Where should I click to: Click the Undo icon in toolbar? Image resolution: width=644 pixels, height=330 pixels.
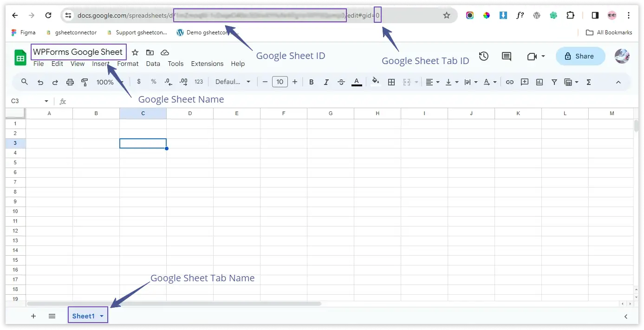[x=40, y=82]
